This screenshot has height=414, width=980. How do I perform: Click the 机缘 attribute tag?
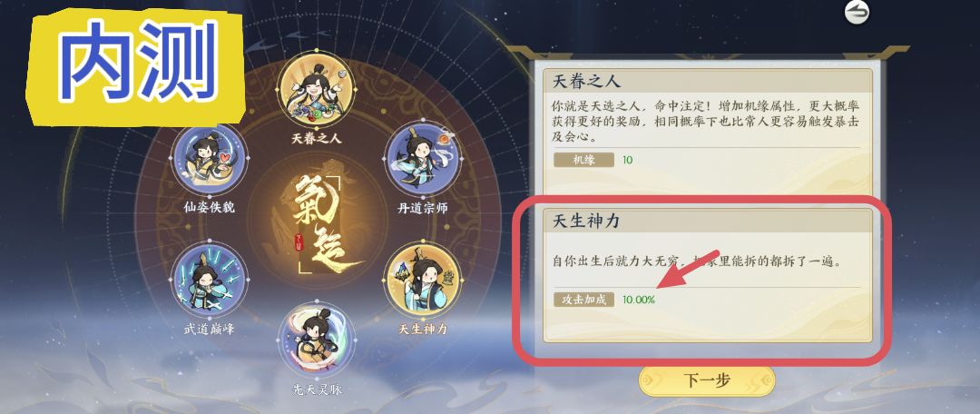pos(583,160)
